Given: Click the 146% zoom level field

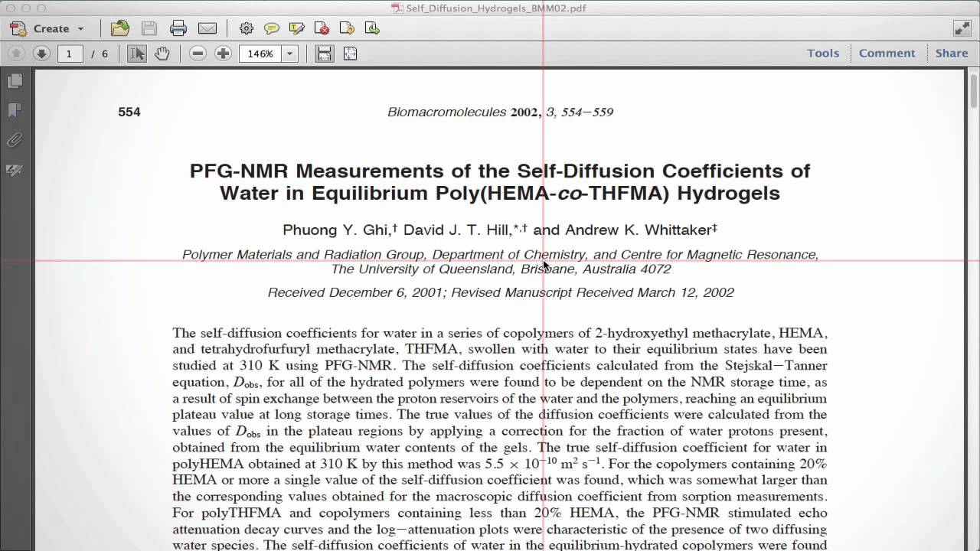Looking at the screenshot, I should click(x=260, y=54).
